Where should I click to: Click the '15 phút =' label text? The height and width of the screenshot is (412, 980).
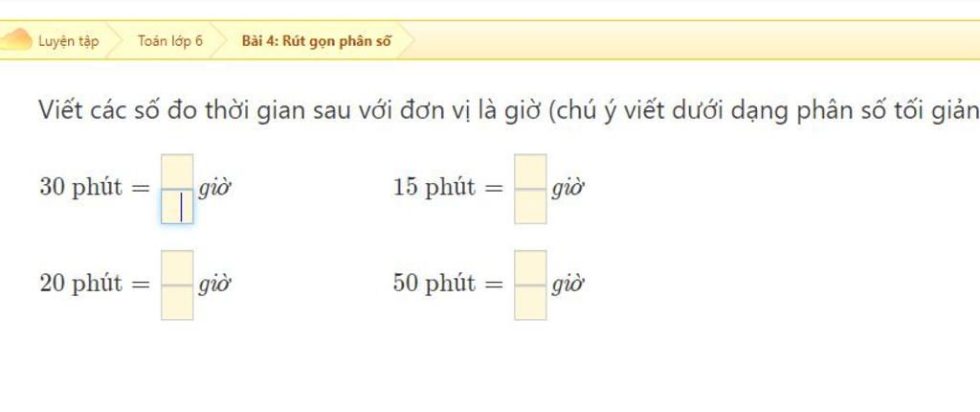[x=448, y=187]
